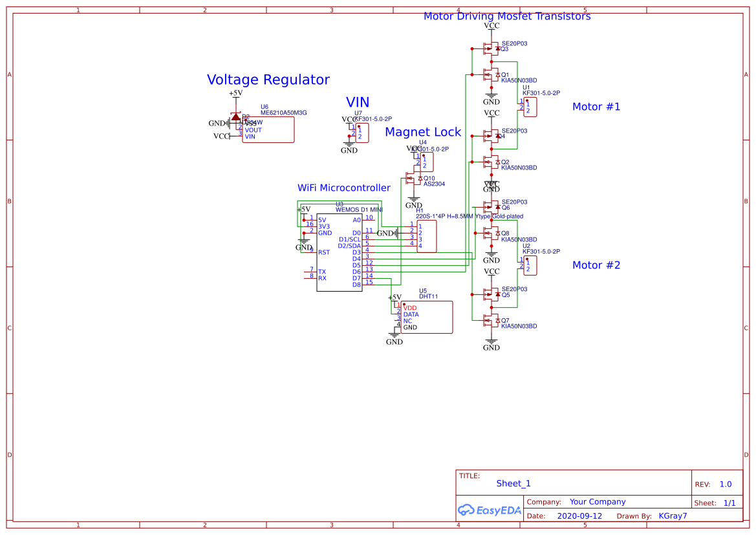
Task: Click the Magnet Lock heading
Action: (423, 132)
